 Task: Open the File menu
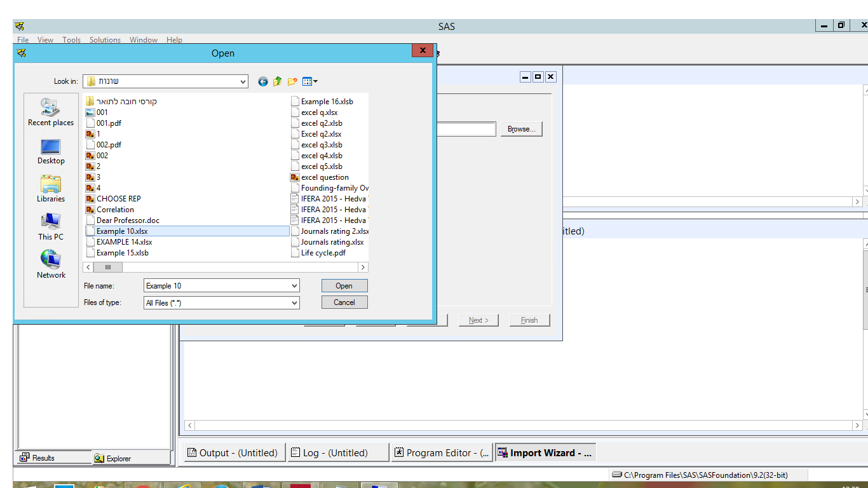23,40
